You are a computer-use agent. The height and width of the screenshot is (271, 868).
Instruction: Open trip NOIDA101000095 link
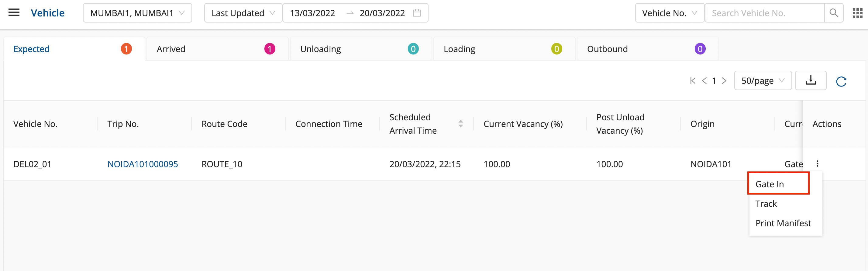coord(143,164)
